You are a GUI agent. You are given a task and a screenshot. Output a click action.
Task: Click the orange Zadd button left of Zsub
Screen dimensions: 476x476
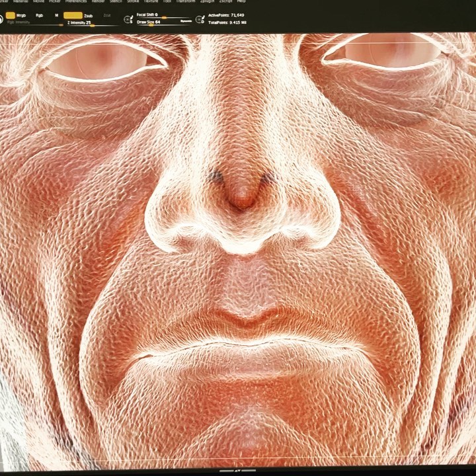pos(73,15)
